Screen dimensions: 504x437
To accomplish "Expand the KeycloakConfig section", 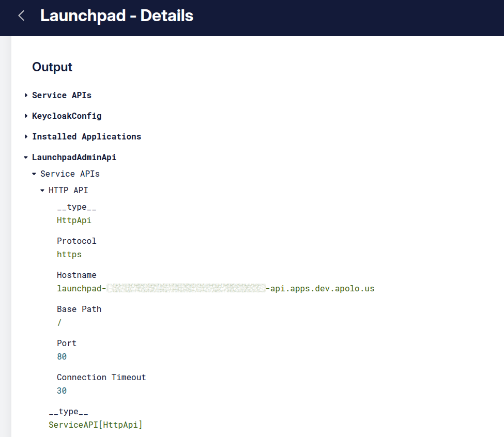I will [66, 116].
